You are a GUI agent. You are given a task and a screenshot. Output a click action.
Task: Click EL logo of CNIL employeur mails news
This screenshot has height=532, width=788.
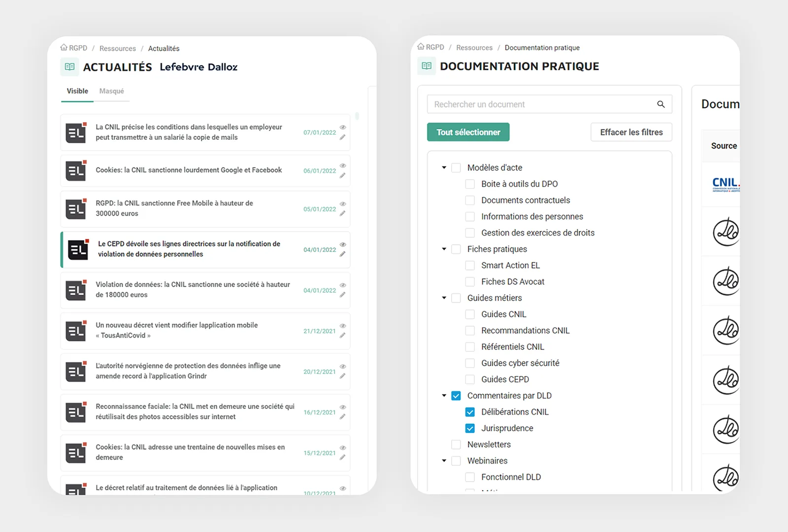click(76, 132)
